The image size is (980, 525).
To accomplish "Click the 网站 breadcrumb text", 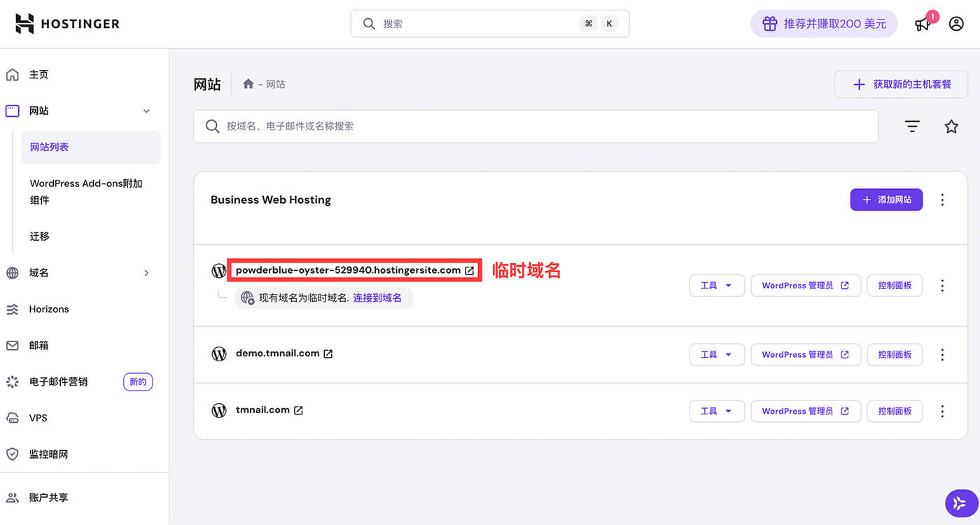I will point(276,84).
